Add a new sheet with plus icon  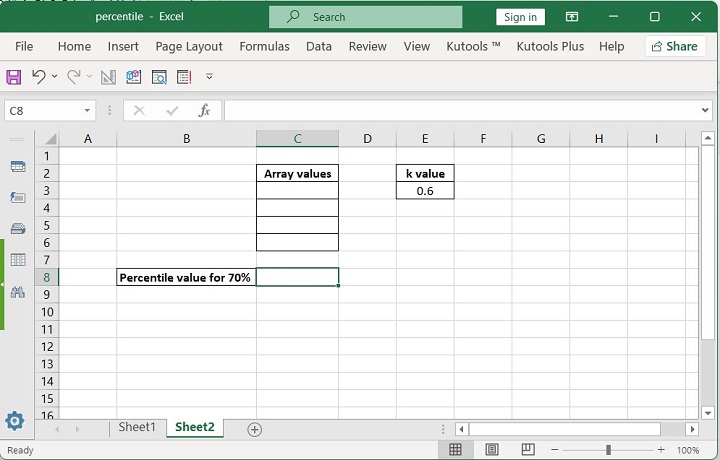(x=254, y=429)
